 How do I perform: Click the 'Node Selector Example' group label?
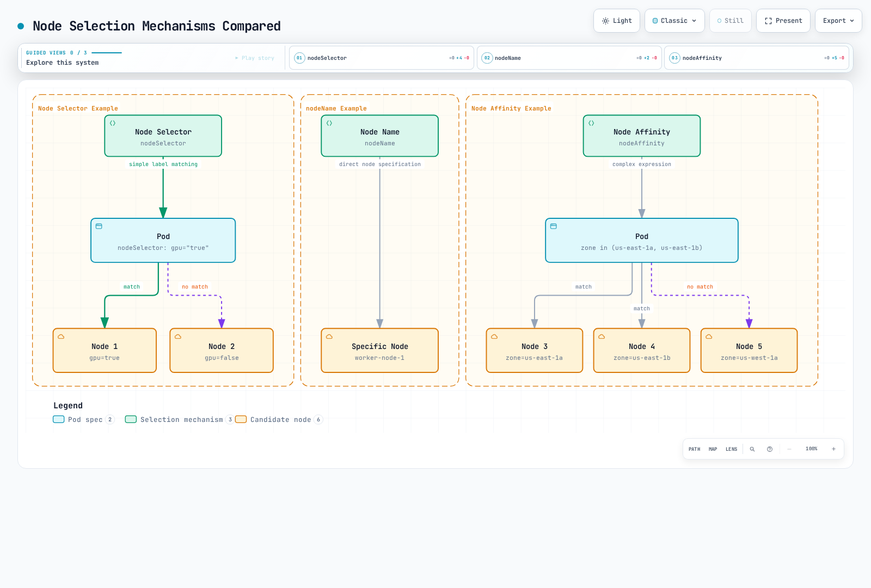point(78,108)
